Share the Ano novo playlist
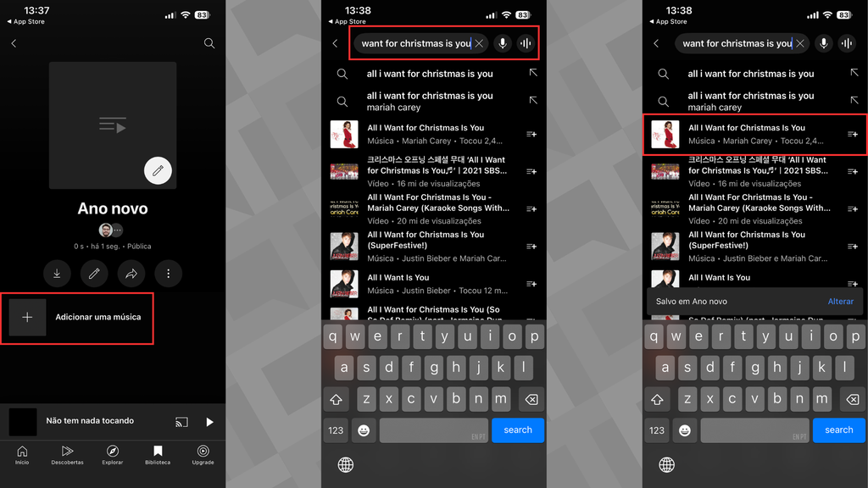The image size is (868, 488). [x=131, y=273]
